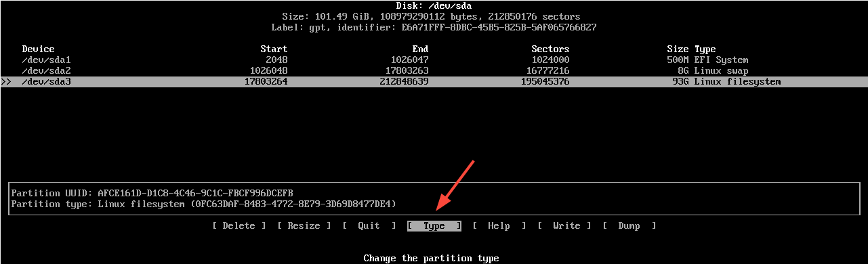
Task: Click end sector 212848639
Action: [x=404, y=82]
